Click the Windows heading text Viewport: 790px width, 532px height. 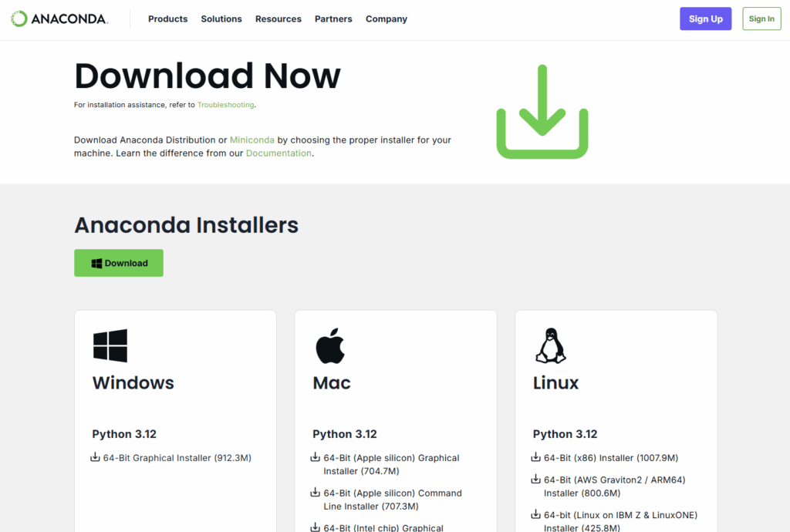133,382
